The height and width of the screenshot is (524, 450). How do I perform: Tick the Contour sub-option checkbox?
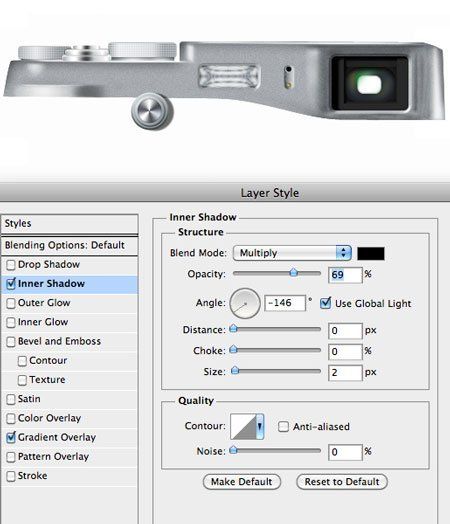22,361
